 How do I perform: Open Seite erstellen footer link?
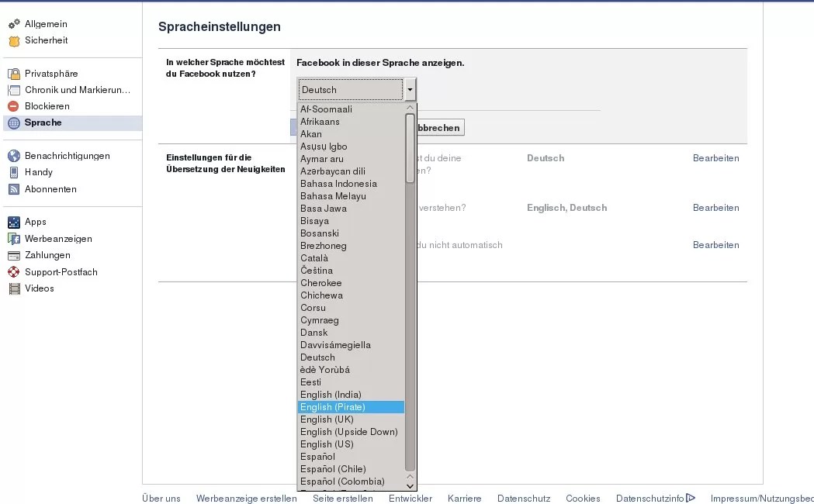(x=343, y=499)
